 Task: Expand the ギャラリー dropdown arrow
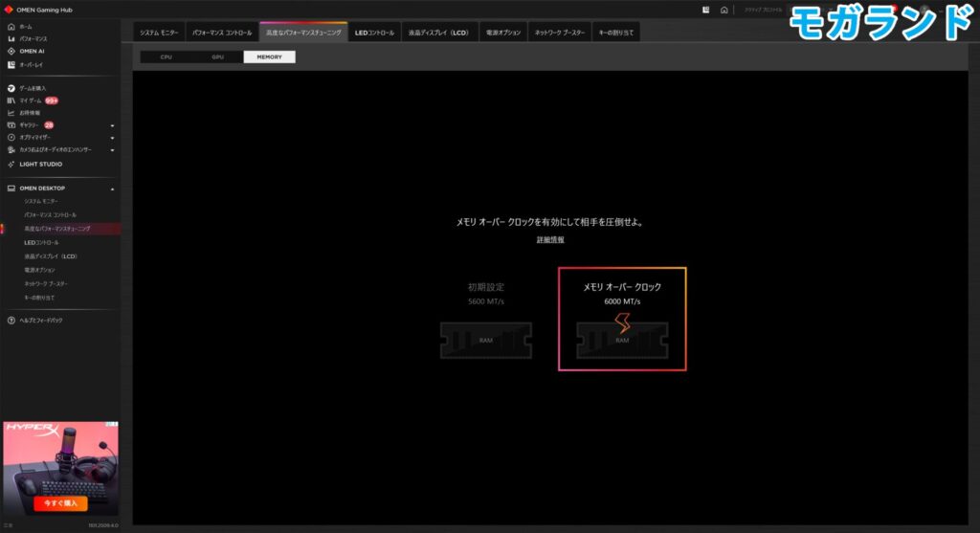pos(112,125)
